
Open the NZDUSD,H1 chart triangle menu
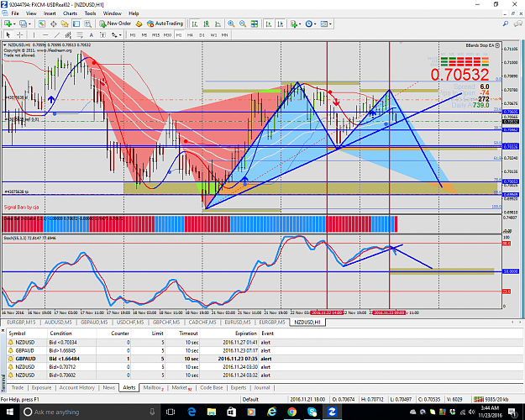pos(5,45)
